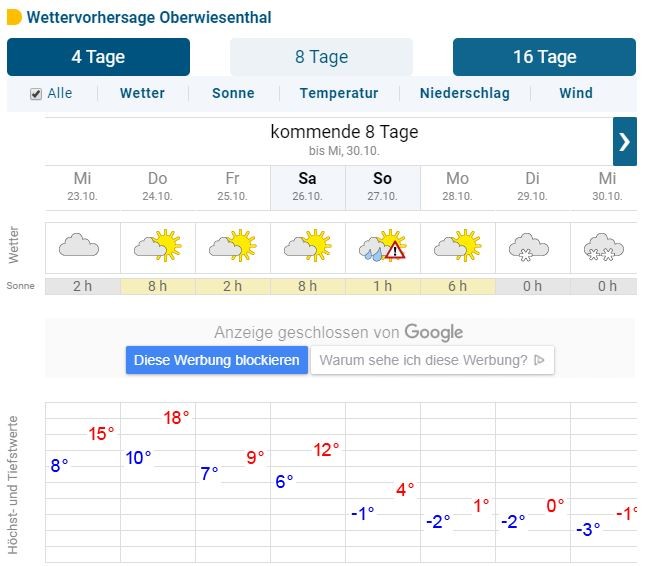Select the Niederschlag filter
Image resolution: width=657 pixels, height=566 pixels.
(x=465, y=93)
